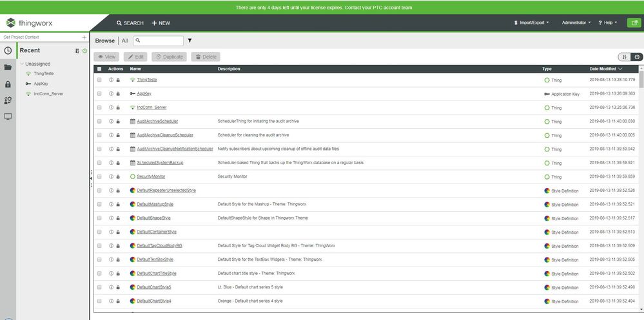Check the select-all checkbox in table header
Screen dimensions: 644x320
(99, 69)
